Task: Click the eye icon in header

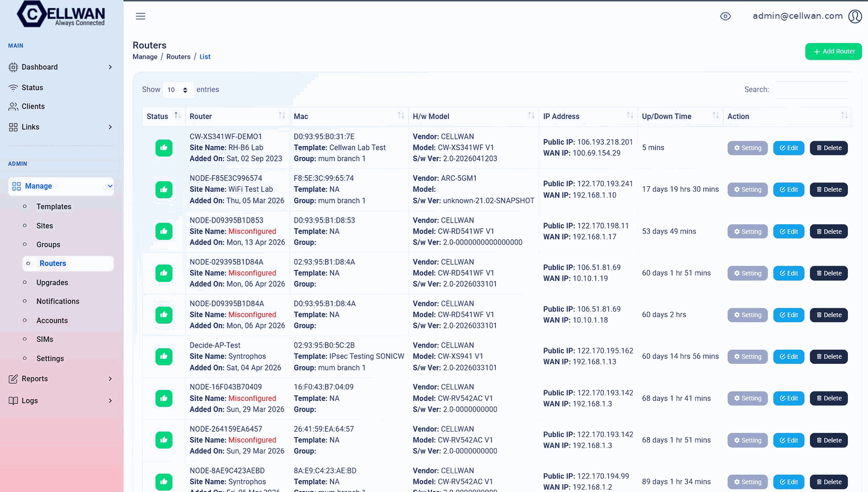Action: [725, 16]
